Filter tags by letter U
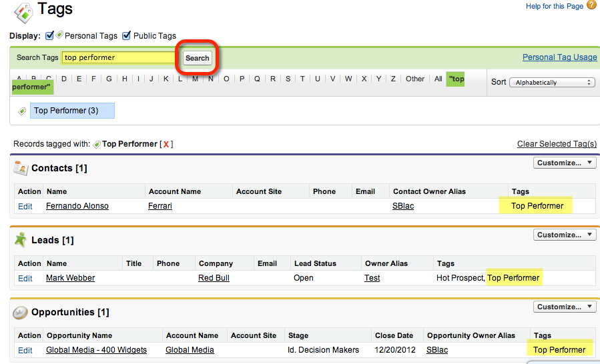 click(318, 79)
